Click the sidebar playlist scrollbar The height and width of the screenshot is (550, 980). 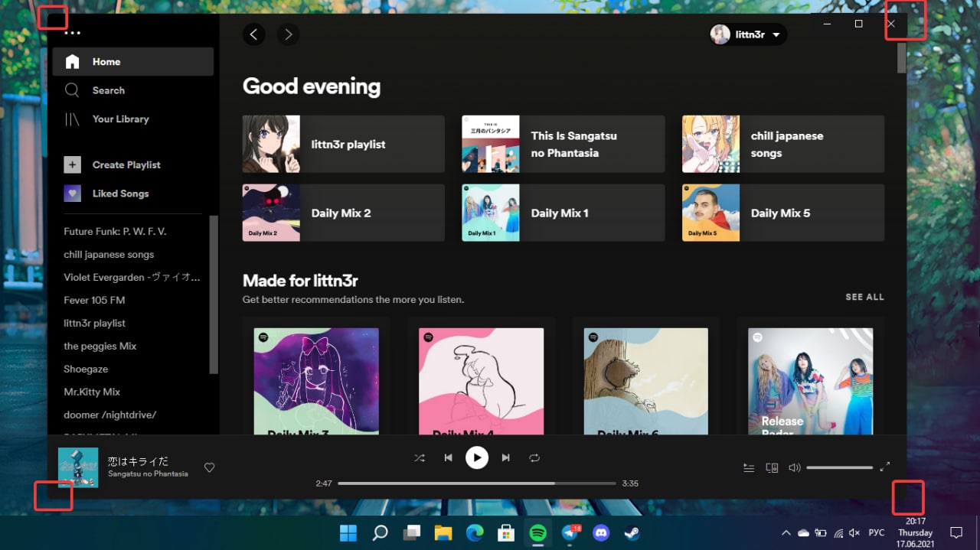click(214, 295)
